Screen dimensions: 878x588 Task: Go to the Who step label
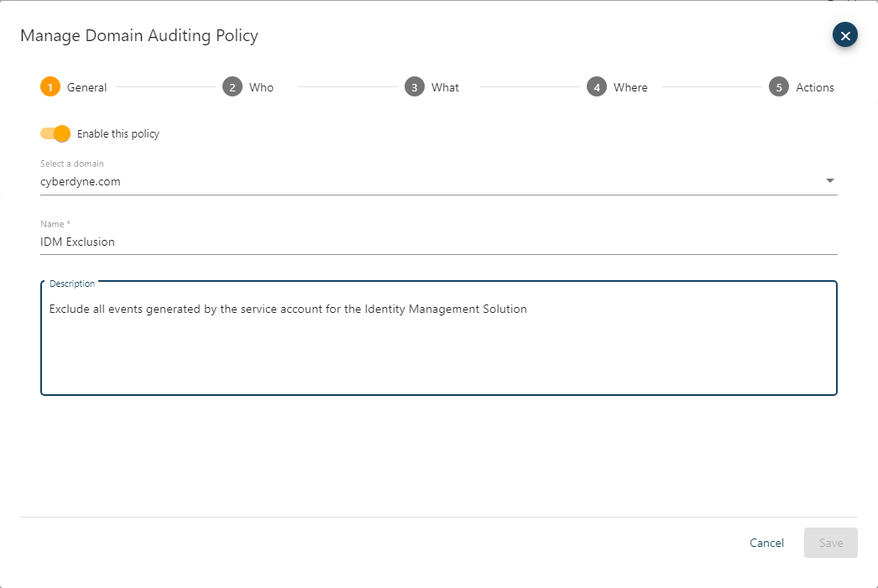click(x=261, y=87)
